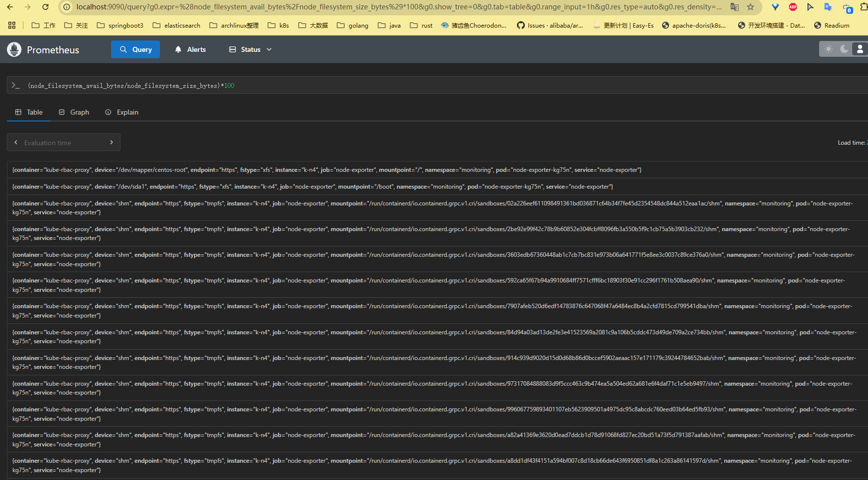Open the rust bookmark folder

pos(421,25)
